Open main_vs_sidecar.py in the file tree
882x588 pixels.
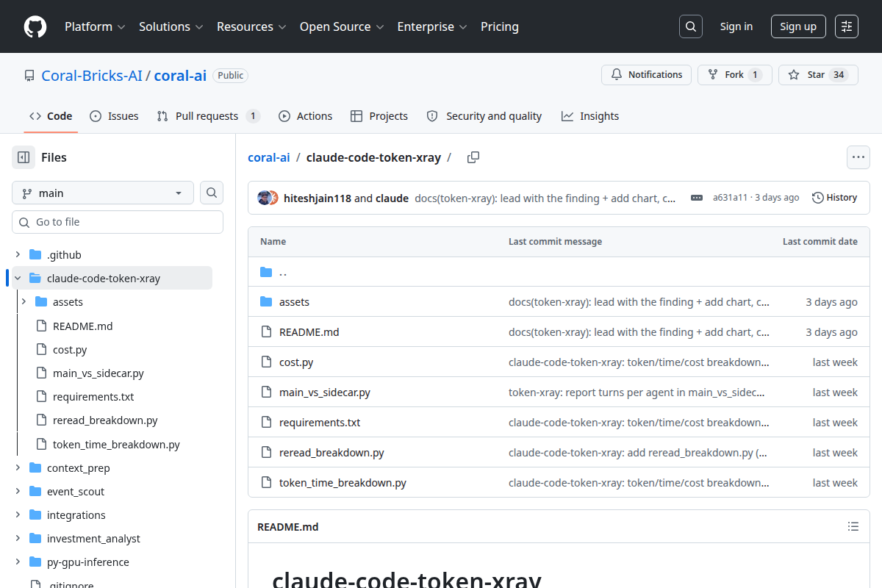(x=98, y=373)
